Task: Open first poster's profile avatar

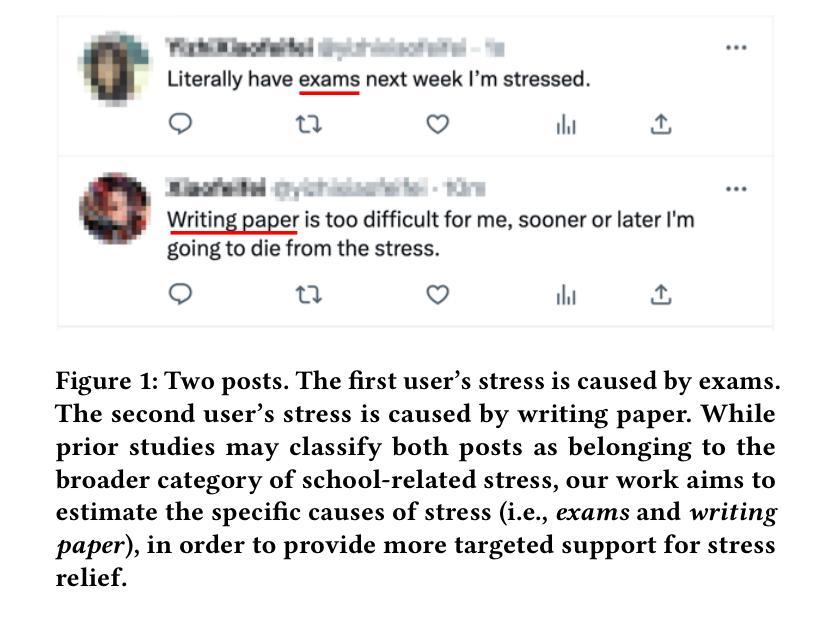Action: tap(113, 69)
